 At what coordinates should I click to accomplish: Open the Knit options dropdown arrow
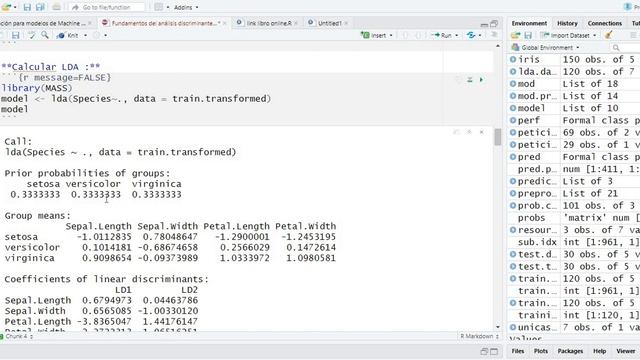(85, 36)
